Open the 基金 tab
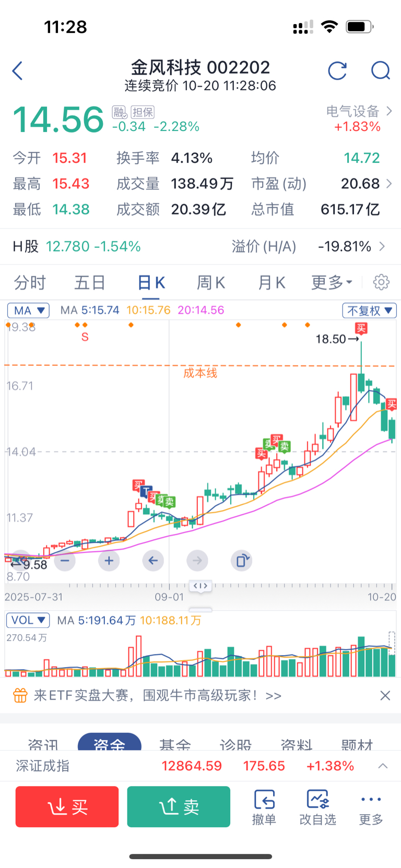Viewport: 401px width, 868px height. 175,744
